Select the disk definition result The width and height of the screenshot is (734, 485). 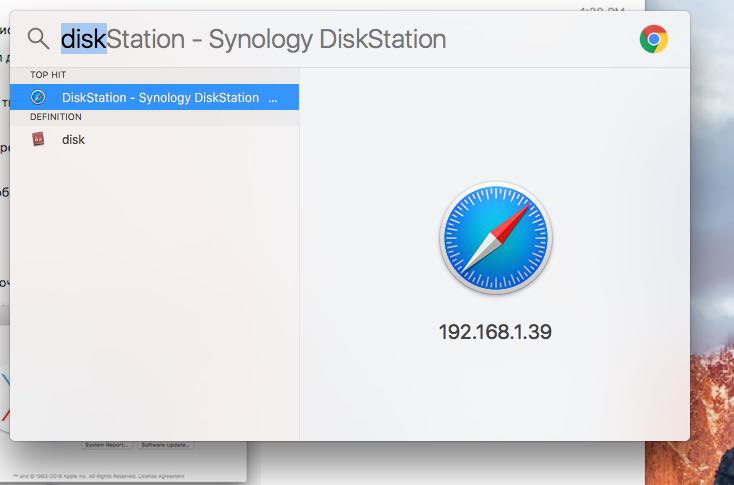point(154,140)
